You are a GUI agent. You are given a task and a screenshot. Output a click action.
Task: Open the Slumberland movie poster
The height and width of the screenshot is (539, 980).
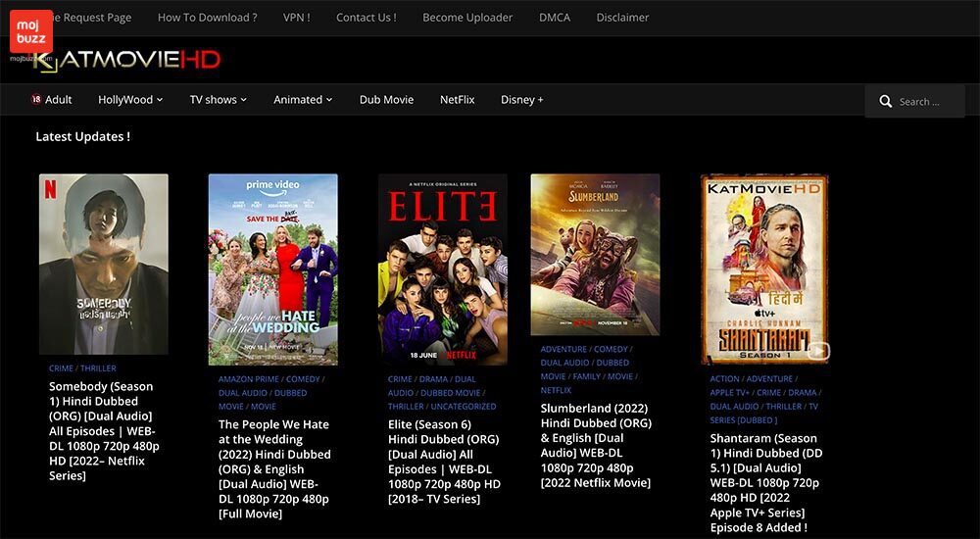point(595,255)
